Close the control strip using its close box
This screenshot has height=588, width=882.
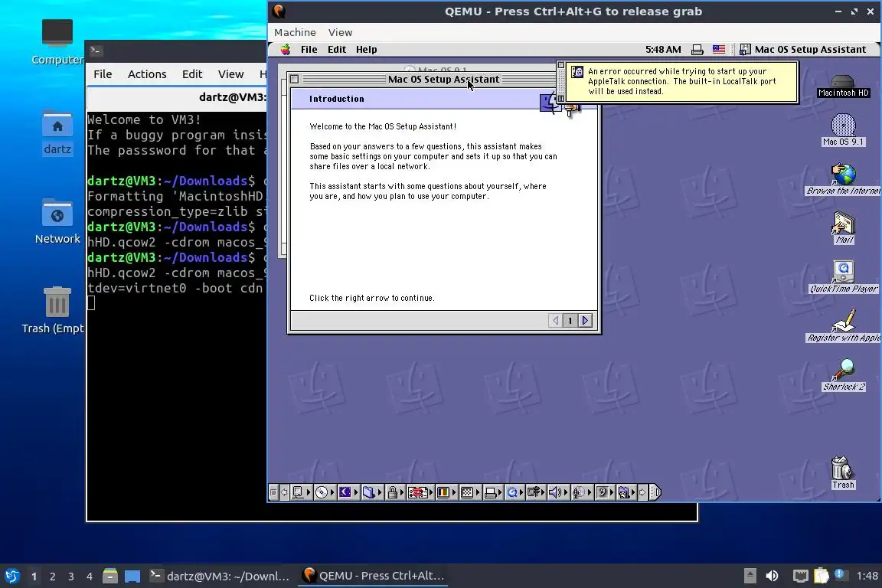[273, 492]
